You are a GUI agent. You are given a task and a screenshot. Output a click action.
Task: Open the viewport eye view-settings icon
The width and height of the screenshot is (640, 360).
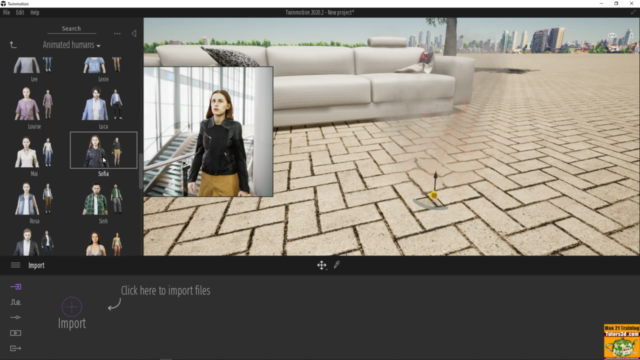pyautogui.click(x=612, y=36)
